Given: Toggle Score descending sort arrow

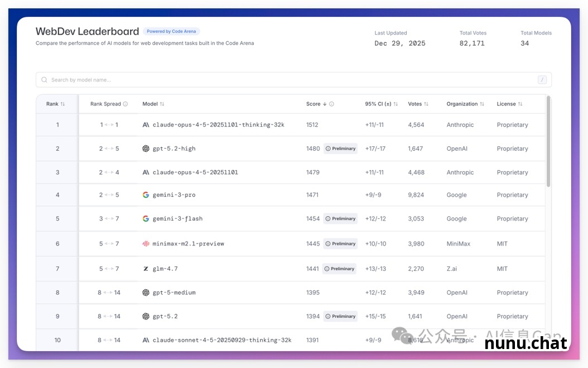Looking at the screenshot, I should (325, 104).
